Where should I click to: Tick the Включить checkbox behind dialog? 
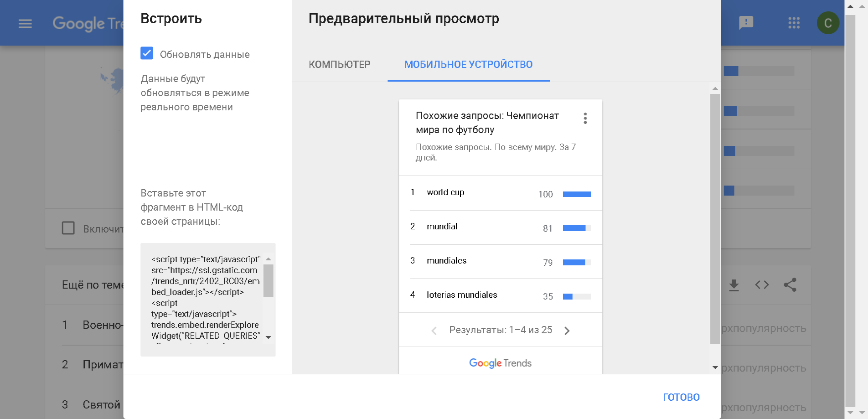[68, 228]
